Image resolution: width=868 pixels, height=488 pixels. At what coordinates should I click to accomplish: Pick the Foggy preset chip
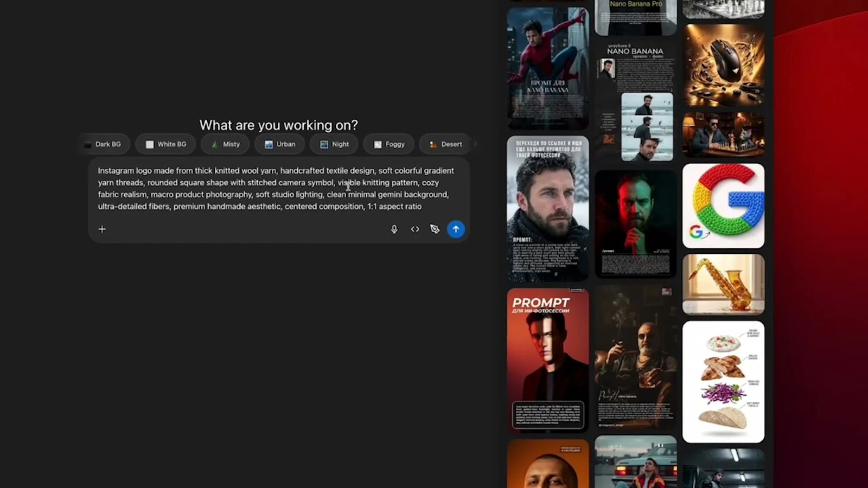click(x=389, y=144)
